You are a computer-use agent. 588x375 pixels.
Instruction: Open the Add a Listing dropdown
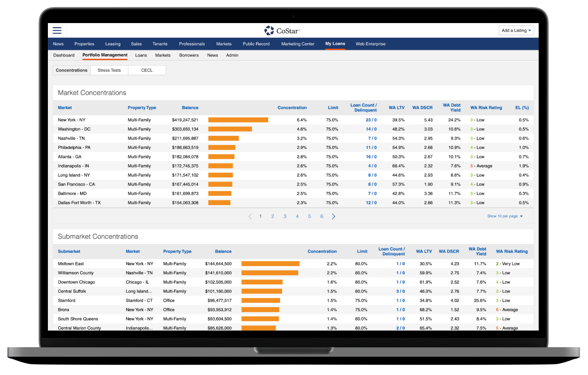point(516,30)
